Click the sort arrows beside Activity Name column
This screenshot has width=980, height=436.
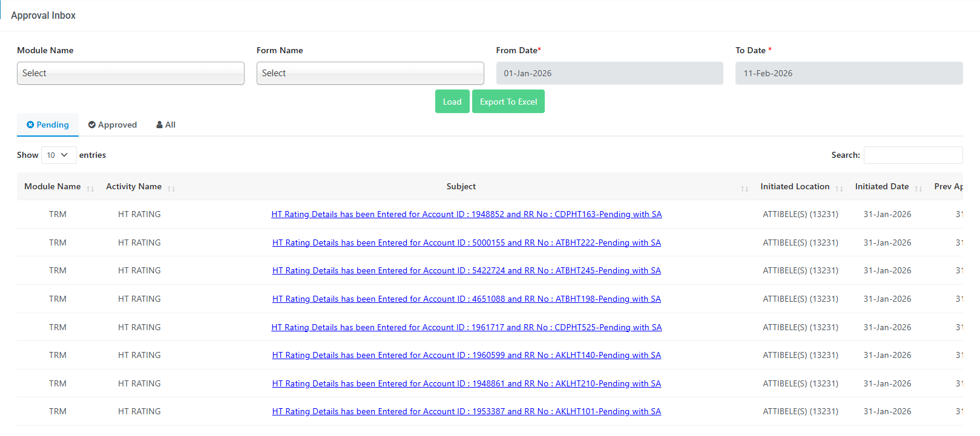pos(171,189)
